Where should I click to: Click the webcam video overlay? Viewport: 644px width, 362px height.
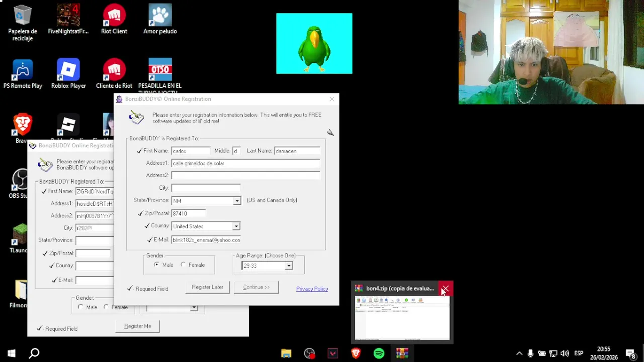tap(551, 52)
